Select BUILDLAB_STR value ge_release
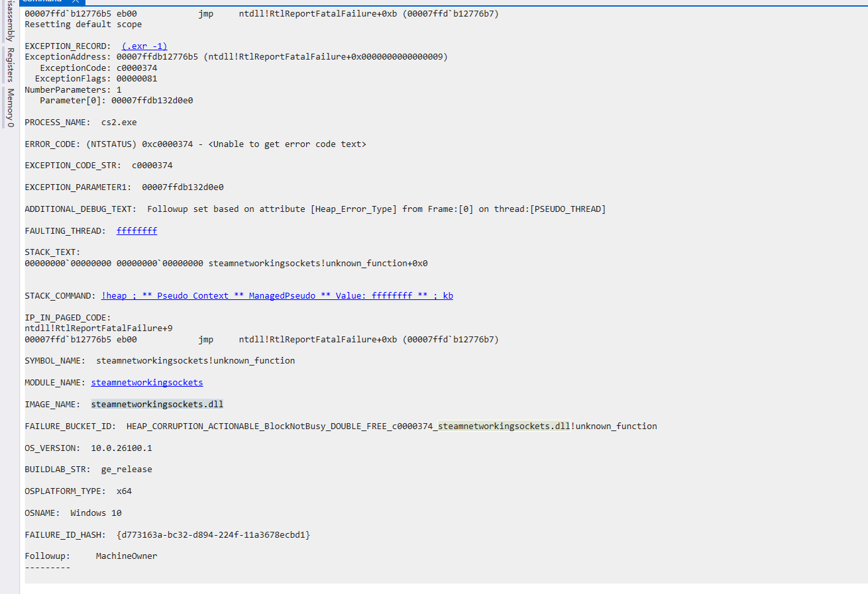868x594 pixels. click(x=127, y=470)
